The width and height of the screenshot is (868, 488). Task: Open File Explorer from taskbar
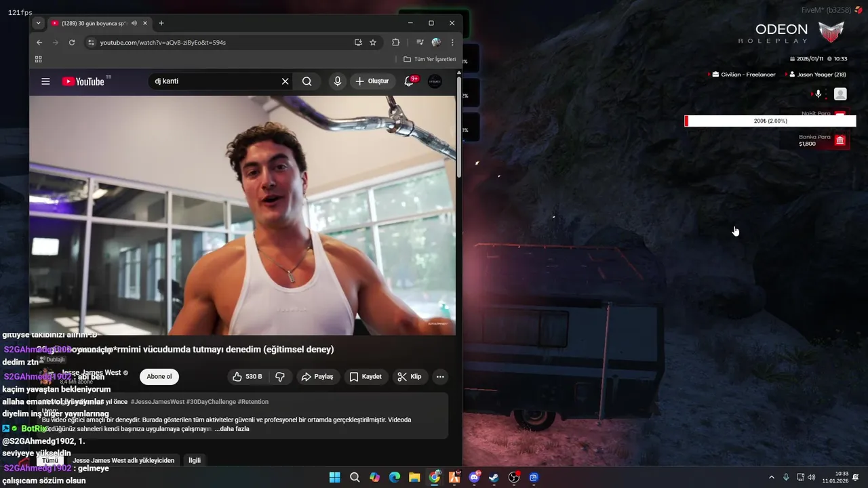pos(414,477)
